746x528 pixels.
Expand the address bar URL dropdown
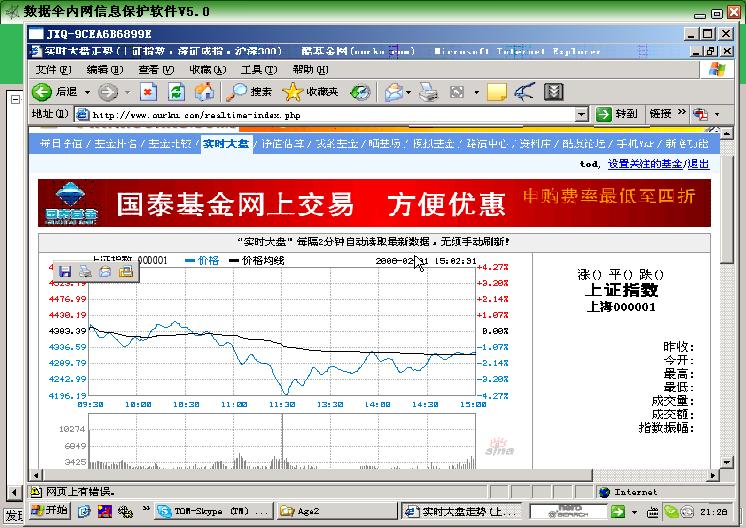click(x=581, y=114)
